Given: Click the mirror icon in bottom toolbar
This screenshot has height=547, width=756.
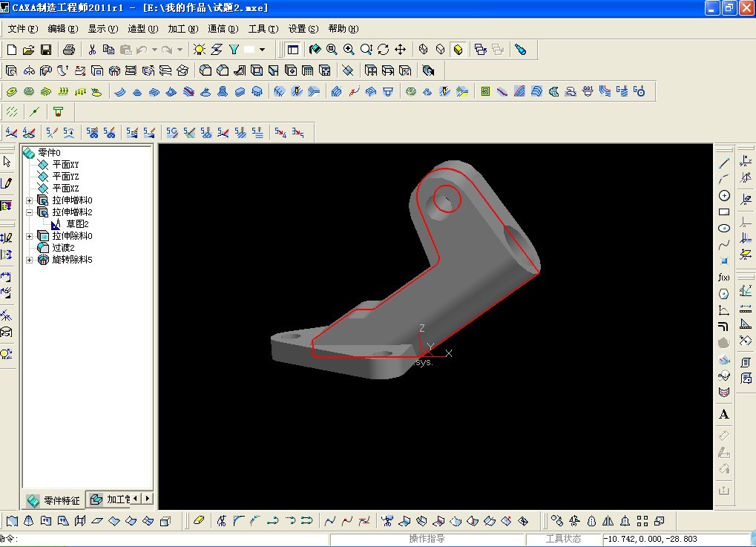Looking at the screenshot, I should 608,521.
